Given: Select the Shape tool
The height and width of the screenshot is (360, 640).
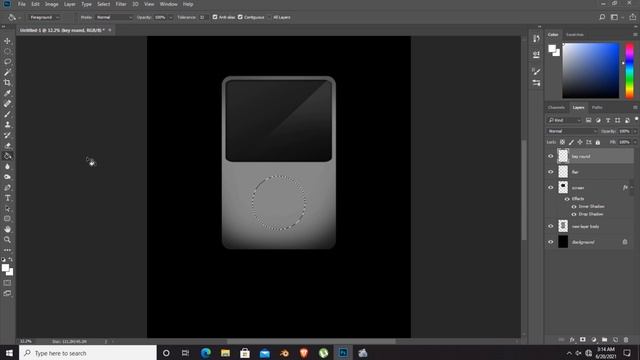Looking at the screenshot, I should tap(7, 219).
